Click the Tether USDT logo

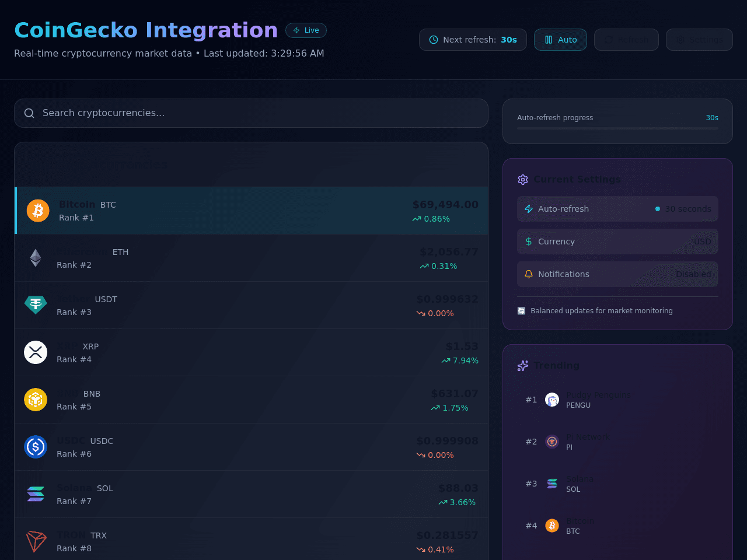[x=36, y=305]
